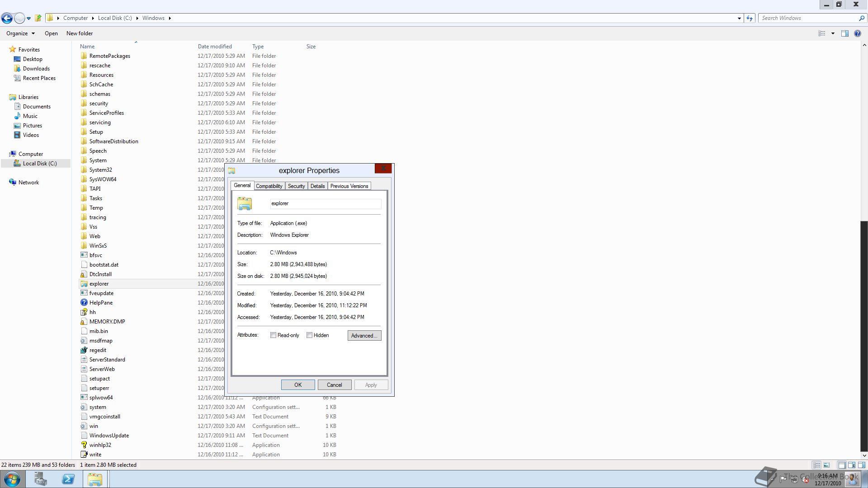Switch to the Previous Versions tab
The image size is (868, 488).
(x=349, y=186)
